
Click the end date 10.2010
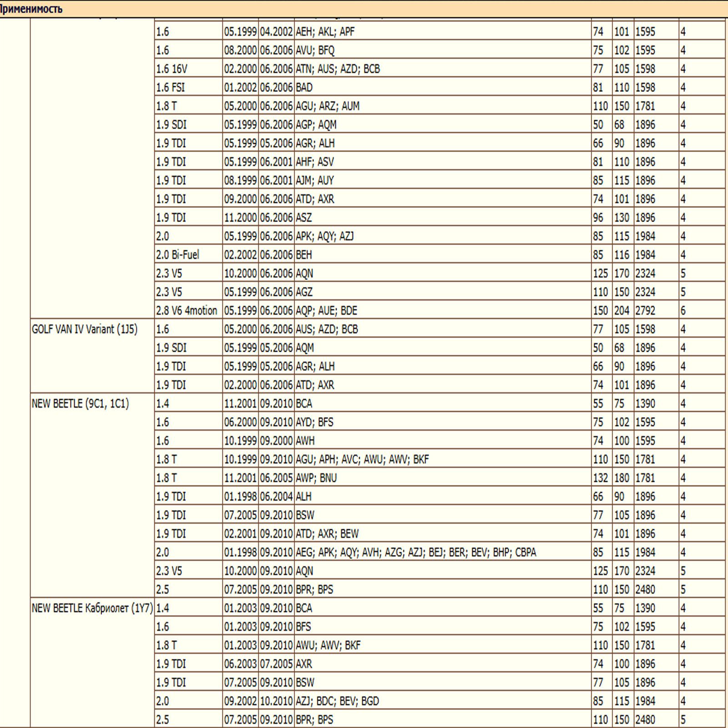[x=276, y=701]
